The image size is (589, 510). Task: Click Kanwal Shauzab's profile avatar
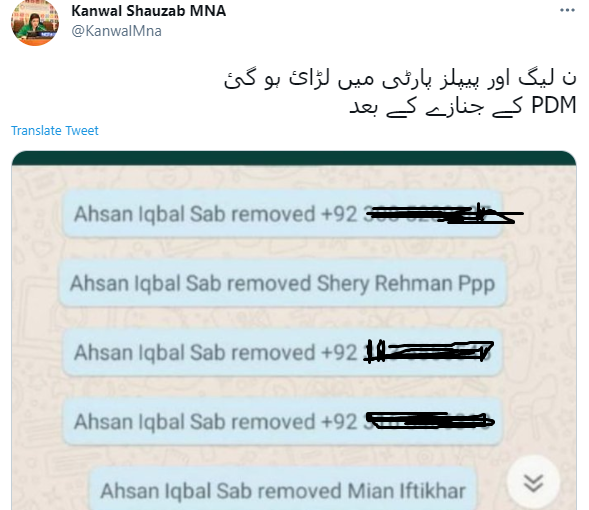(35, 23)
